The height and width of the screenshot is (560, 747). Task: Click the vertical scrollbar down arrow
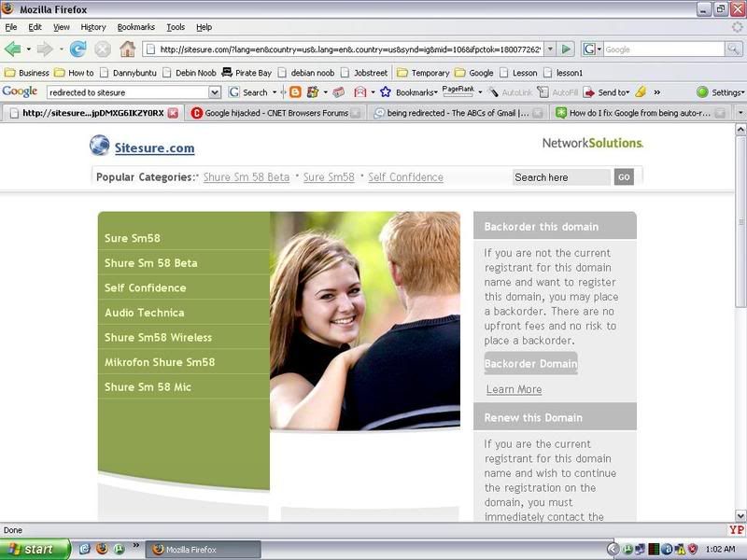point(740,516)
